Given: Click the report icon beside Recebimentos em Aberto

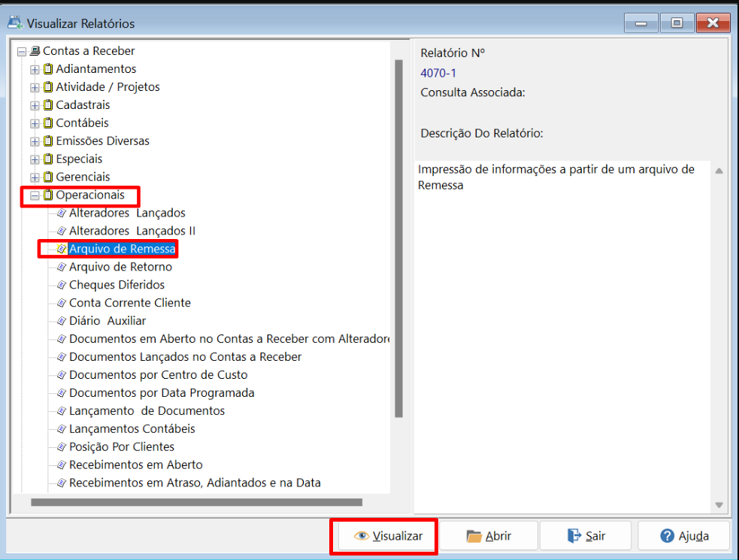Looking at the screenshot, I should tap(61, 465).
